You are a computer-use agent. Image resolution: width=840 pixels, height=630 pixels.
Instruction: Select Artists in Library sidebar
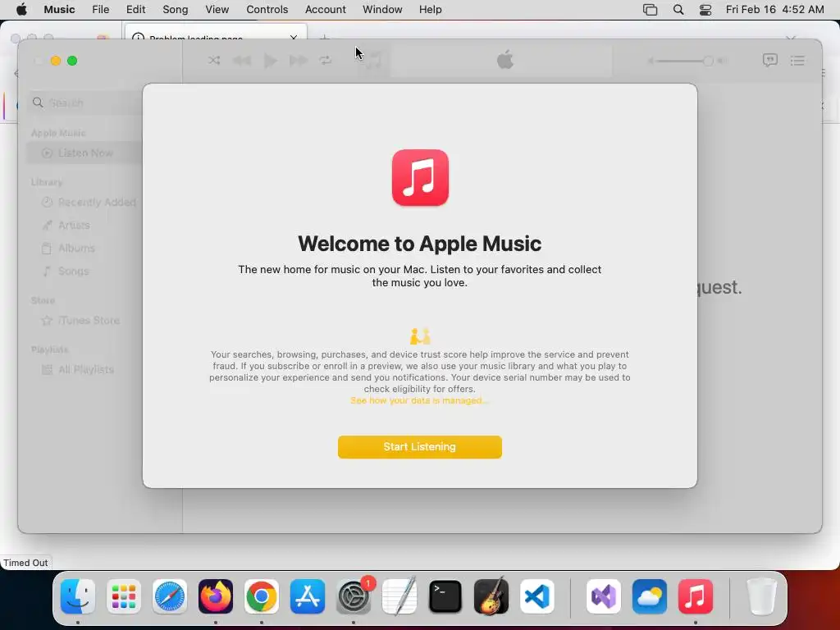[x=66, y=226]
